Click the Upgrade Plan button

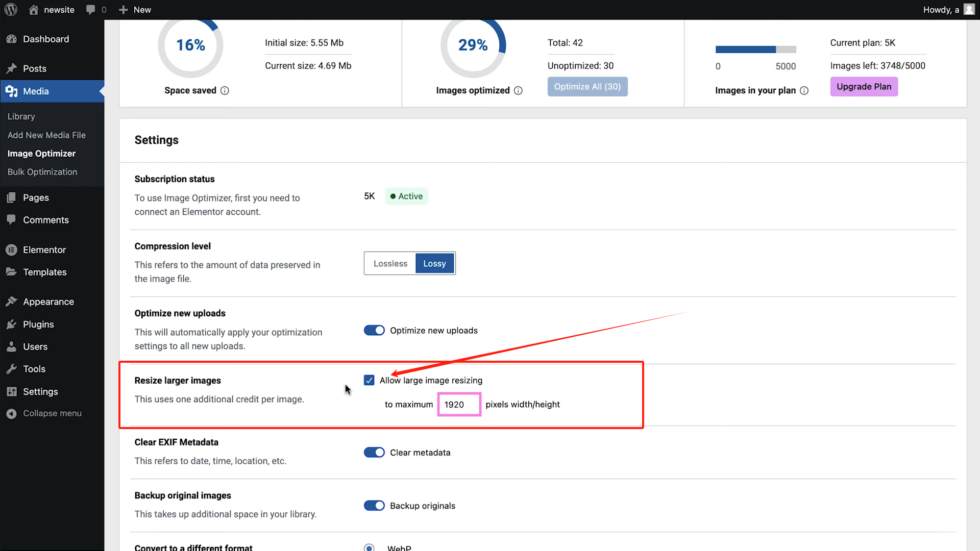click(864, 86)
